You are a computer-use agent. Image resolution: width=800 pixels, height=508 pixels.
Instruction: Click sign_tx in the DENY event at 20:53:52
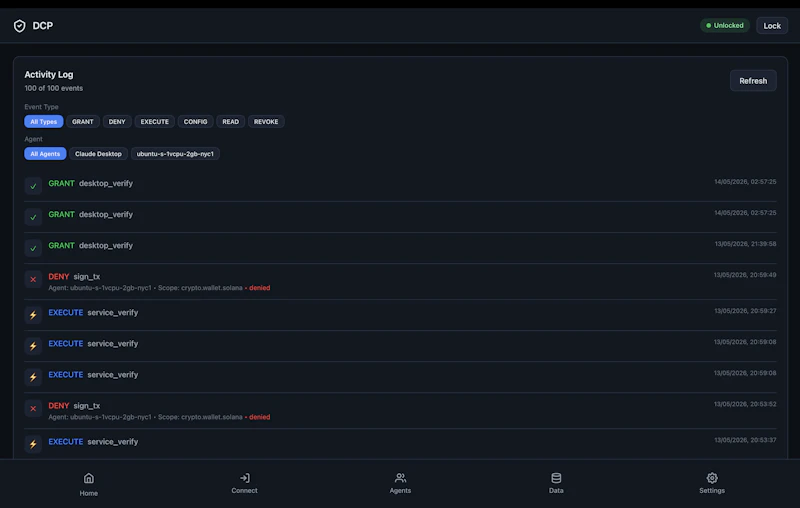(x=87, y=405)
